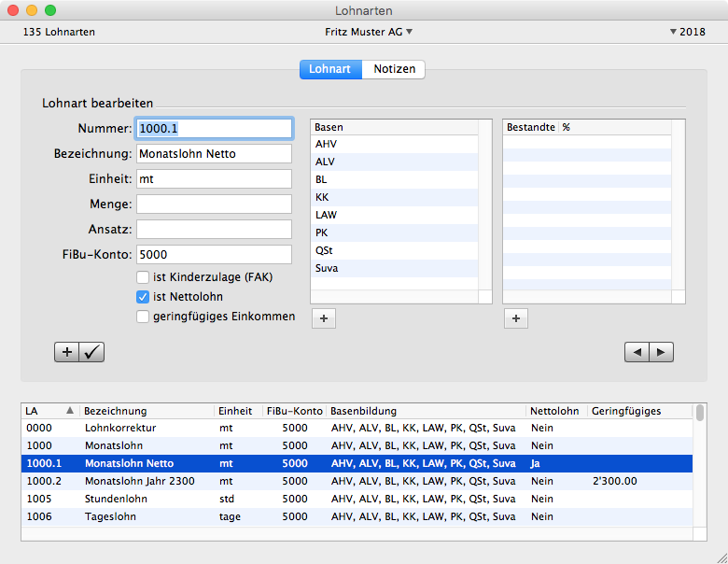Switch to the Notizen tab
The height and width of the screenshot is (564, 728).
[394, 69]
